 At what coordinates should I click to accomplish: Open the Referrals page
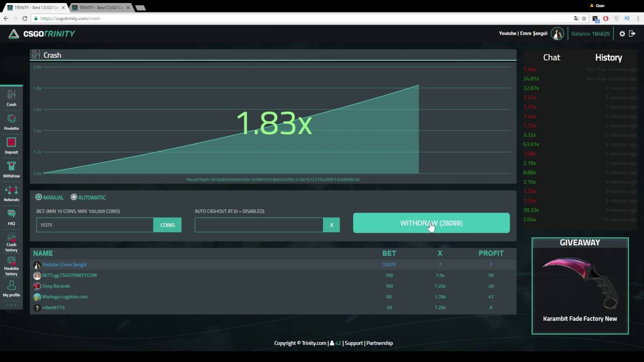click(x=11, y=194)
